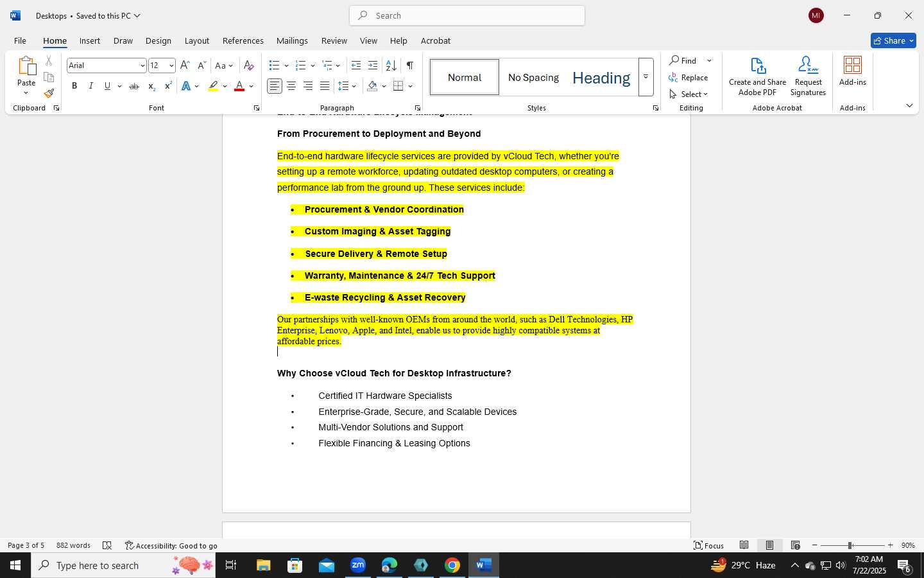Open shading color dropdown arrow

pos(384,86)
